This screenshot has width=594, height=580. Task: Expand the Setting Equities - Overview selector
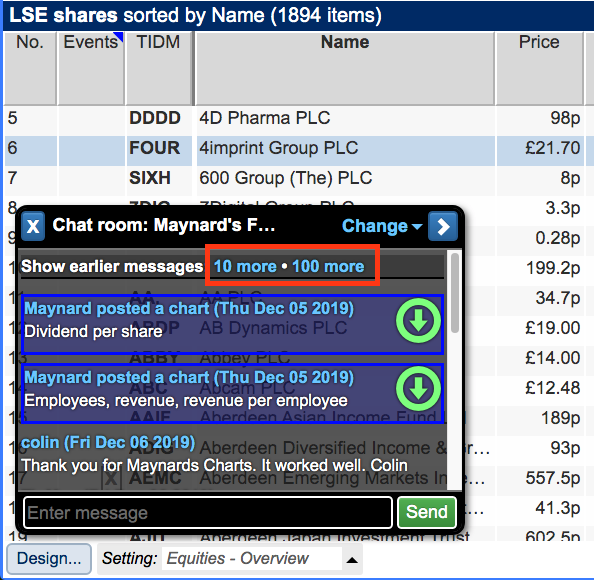click(352, 560)
